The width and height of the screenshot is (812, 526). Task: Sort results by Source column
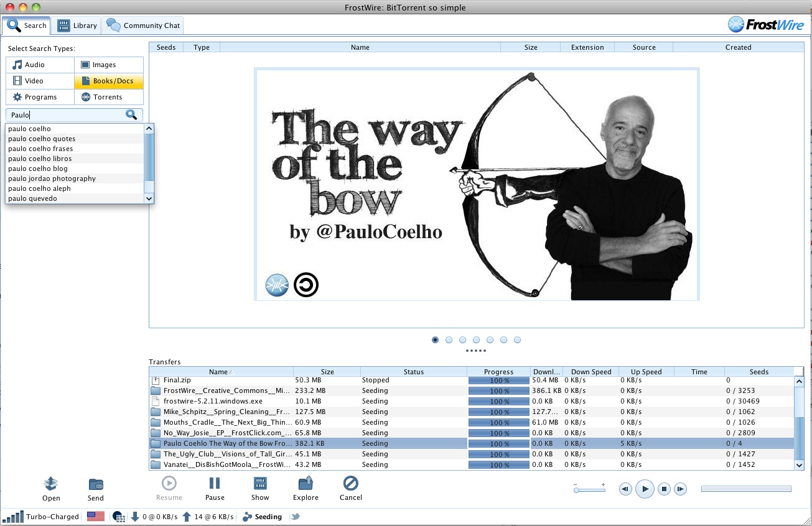[x=644, y=47]
